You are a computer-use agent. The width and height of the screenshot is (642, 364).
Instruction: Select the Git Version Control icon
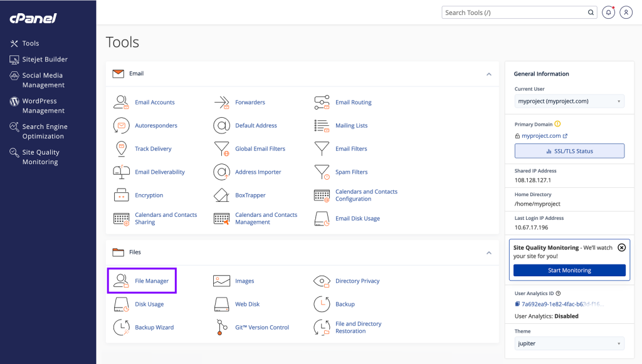(x=221, y=327)
